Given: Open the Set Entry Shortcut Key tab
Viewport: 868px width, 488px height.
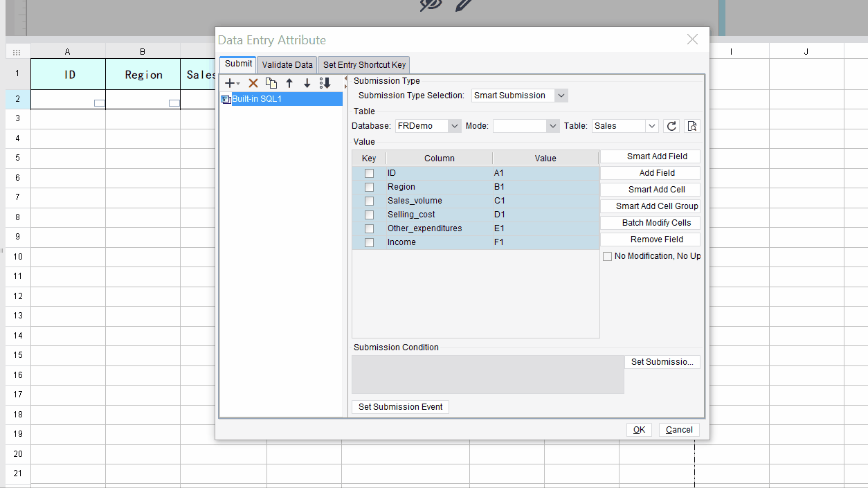Looking at the screenshot, I should pyautogui.click(x=363, y=64).
